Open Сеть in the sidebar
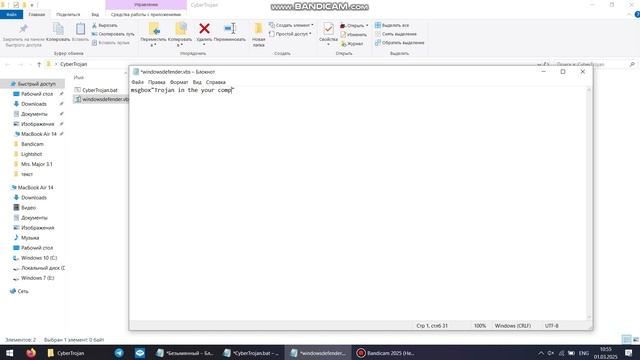640x360 pixels. [23, 291]
